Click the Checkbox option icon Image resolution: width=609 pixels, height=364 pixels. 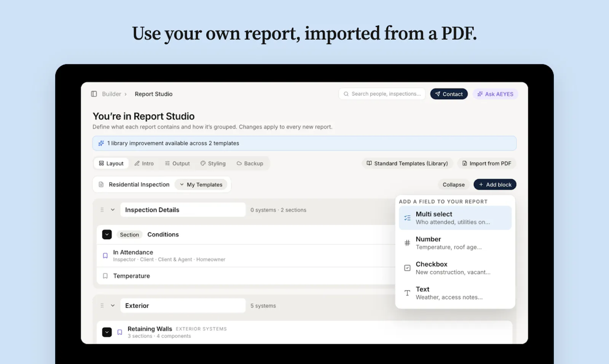click(x=407, y=268)
